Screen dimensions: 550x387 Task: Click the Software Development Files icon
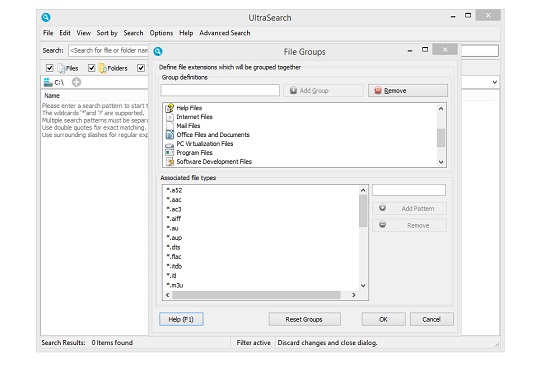click(x=170, y=162)
